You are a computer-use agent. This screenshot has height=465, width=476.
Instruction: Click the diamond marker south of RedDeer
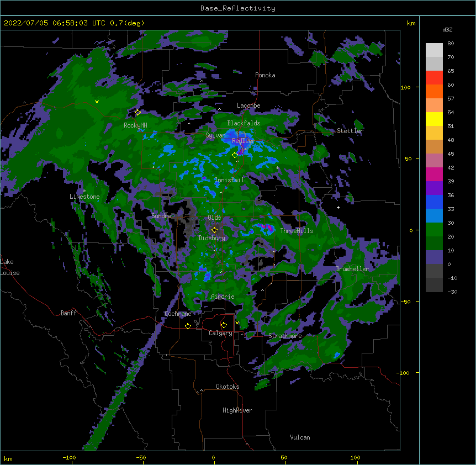click(235, 155)
